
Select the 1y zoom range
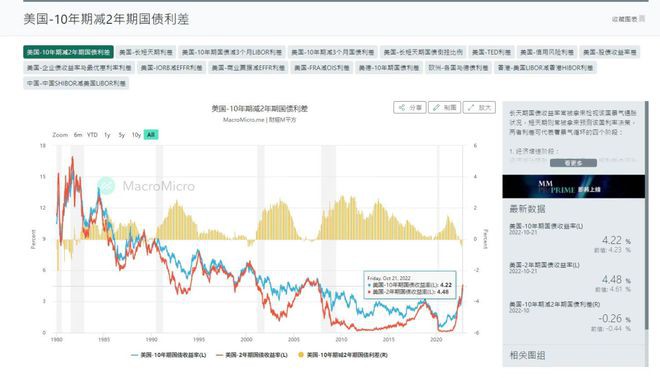click(x=107, y=135)
